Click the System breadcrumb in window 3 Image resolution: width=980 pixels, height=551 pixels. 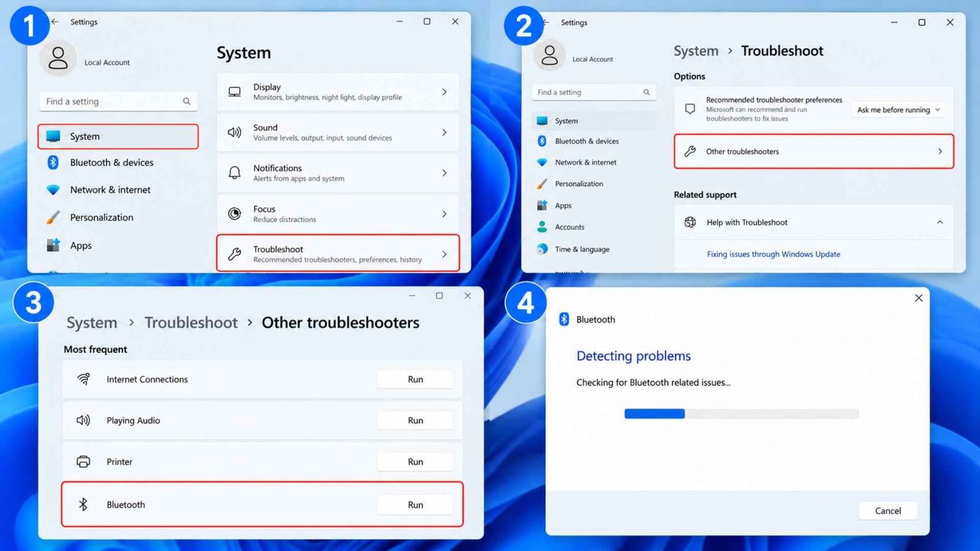(x=92, y=323)
